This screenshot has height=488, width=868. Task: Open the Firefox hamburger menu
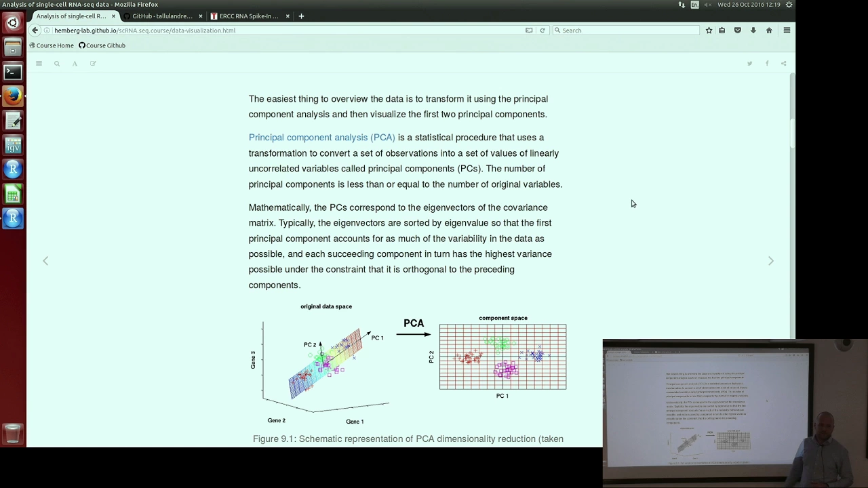coord(787,30)
